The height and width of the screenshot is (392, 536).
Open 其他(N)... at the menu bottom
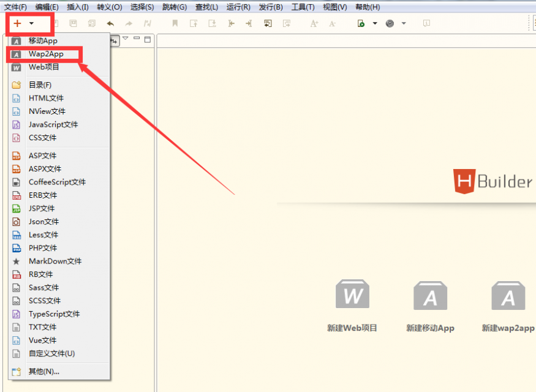click(59, 372)
